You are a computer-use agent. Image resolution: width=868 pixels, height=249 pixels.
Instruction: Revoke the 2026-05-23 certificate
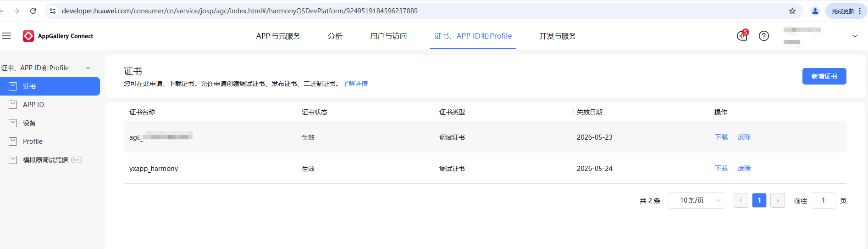[744, 137]
